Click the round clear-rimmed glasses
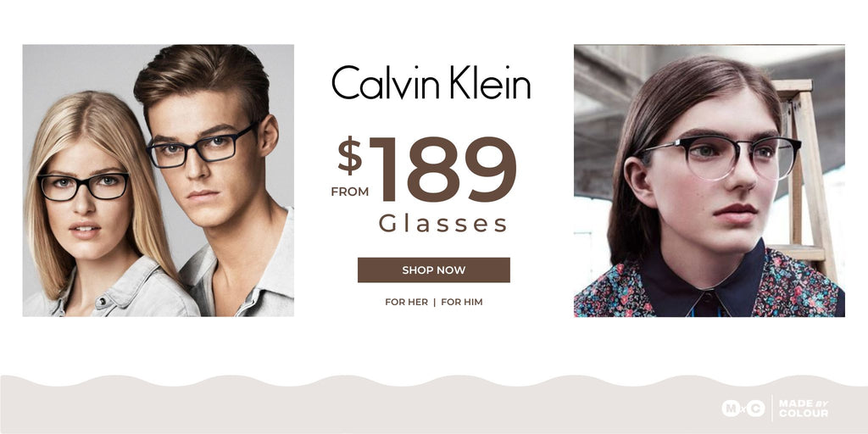Viewport: 868px width, 434px height. (x=720, y=158)
